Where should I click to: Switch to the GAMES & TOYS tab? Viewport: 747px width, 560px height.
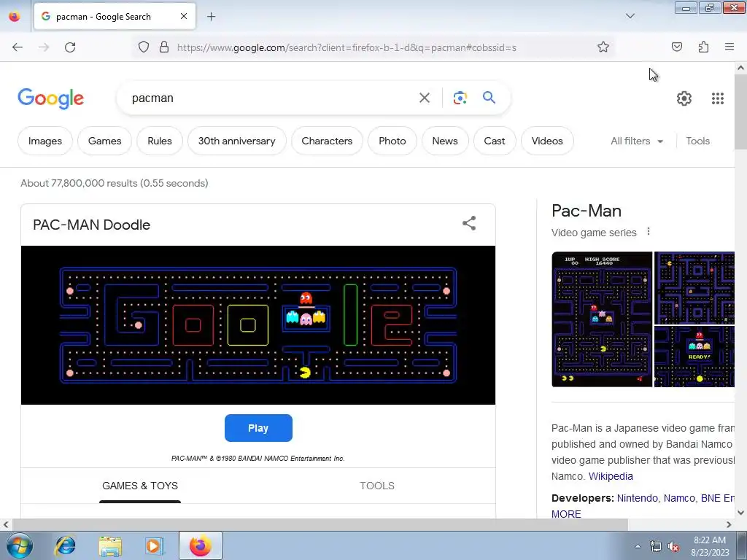tap(140, 486)
